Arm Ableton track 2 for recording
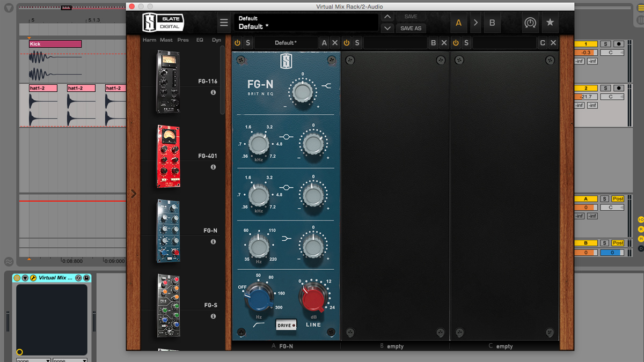This screenshot has height=362, width=644. click(618, 88)
